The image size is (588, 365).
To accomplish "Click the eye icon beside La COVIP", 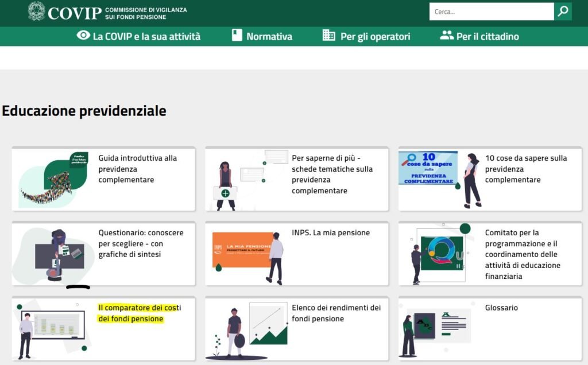I will point(83,36).
